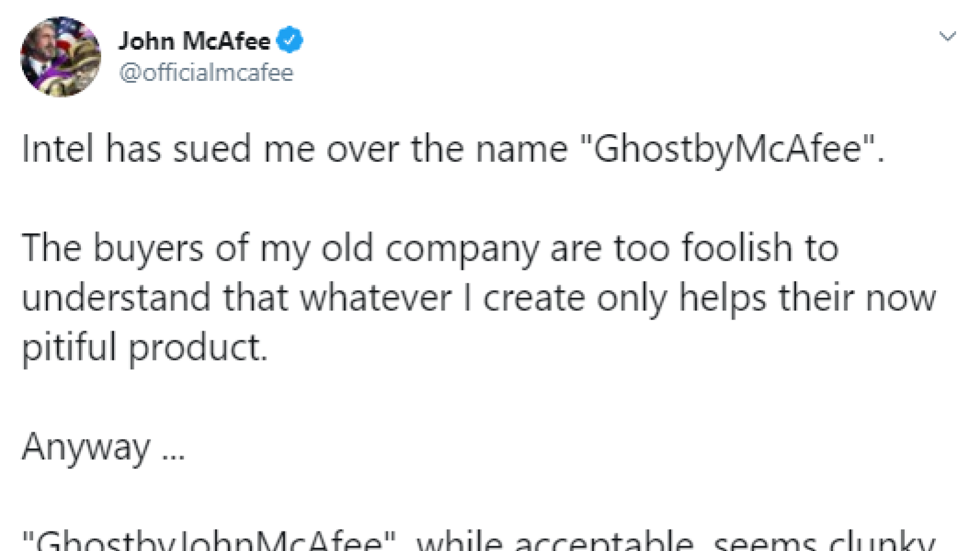Click the cut-off words "seems clunky"

(x=824, y=540)
